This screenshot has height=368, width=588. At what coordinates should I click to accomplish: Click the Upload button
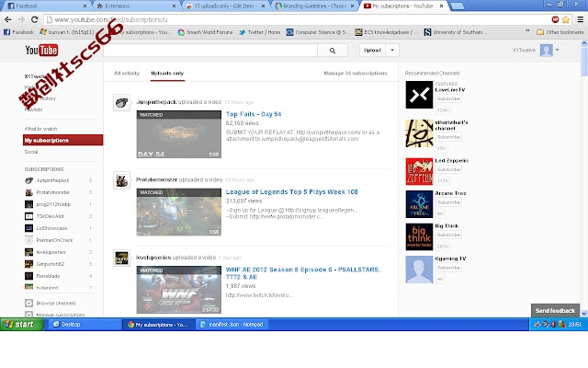372,50
